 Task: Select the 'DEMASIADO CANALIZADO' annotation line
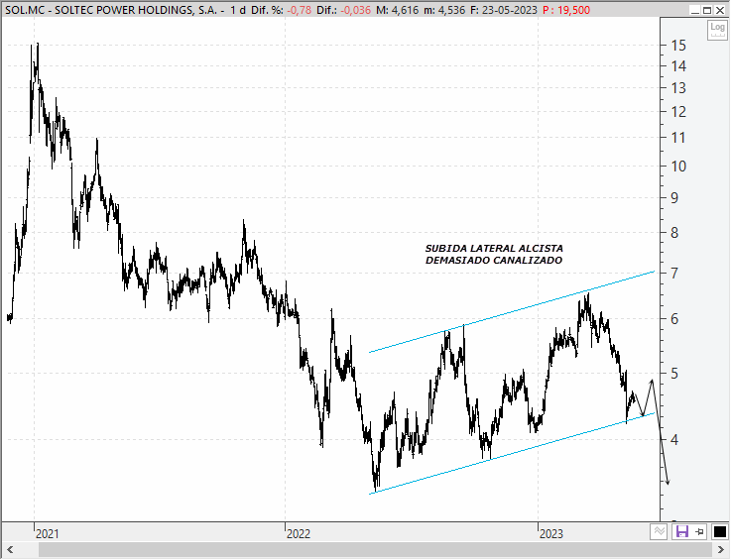pos(494,260)
